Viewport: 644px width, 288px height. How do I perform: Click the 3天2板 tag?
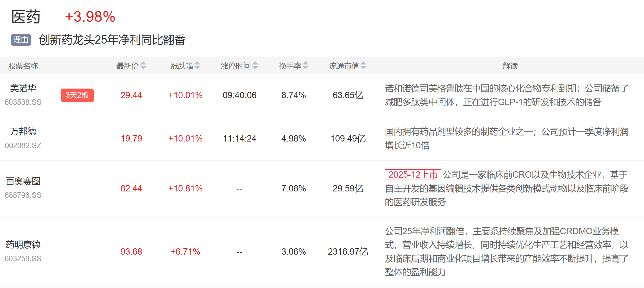tap(77, 95)
